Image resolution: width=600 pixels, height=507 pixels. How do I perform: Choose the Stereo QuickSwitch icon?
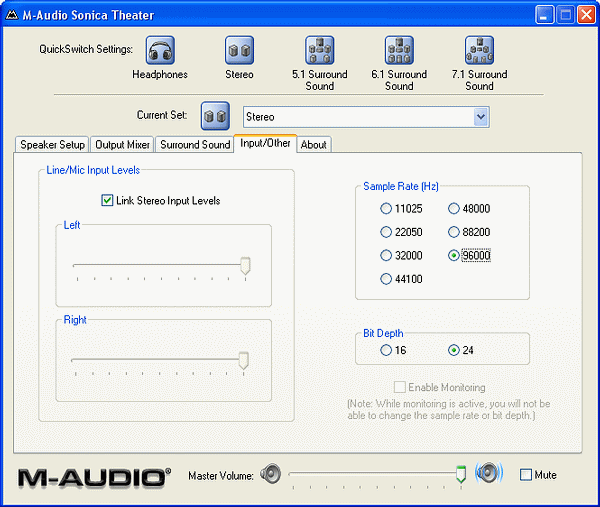(239, 50)
